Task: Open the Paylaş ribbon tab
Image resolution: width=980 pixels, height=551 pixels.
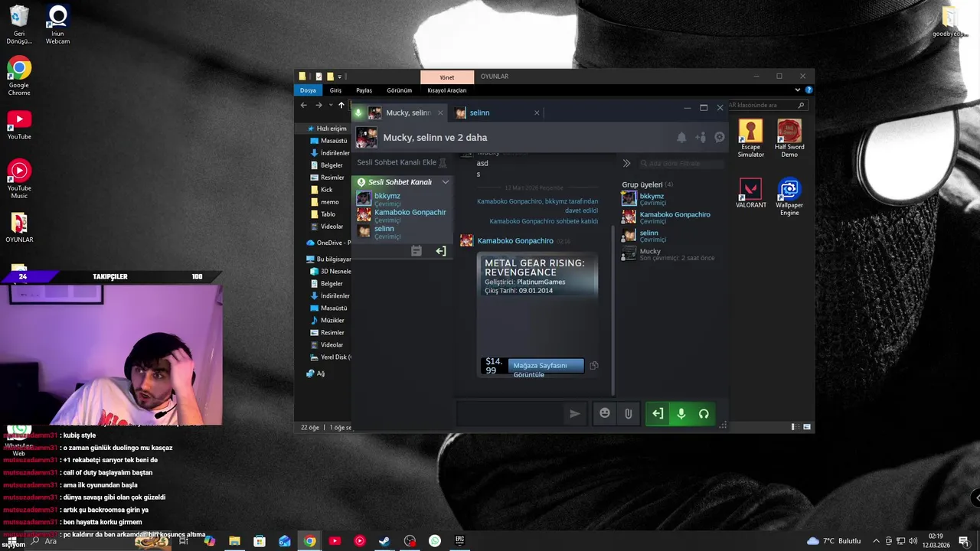Action: tap(364, 90)
